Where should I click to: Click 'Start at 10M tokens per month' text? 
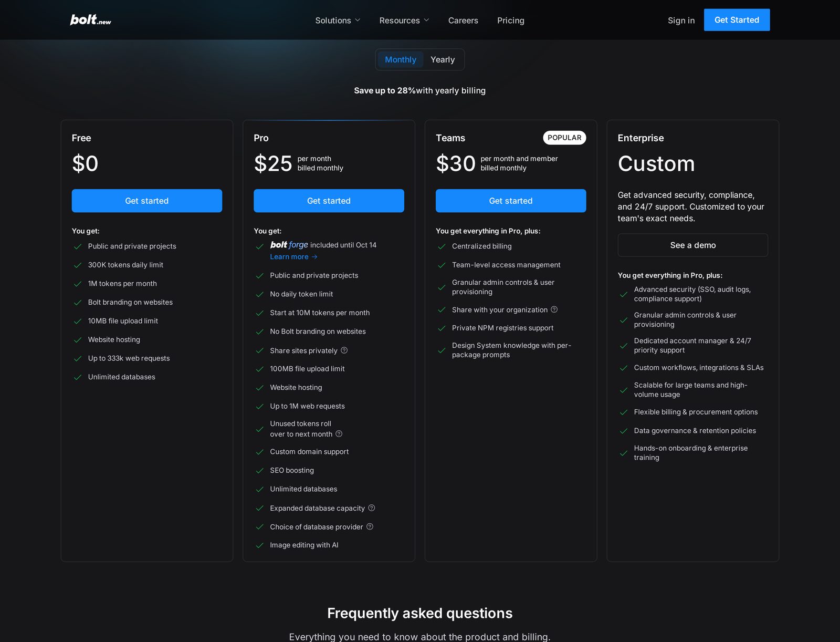click(x=320, y=313)
